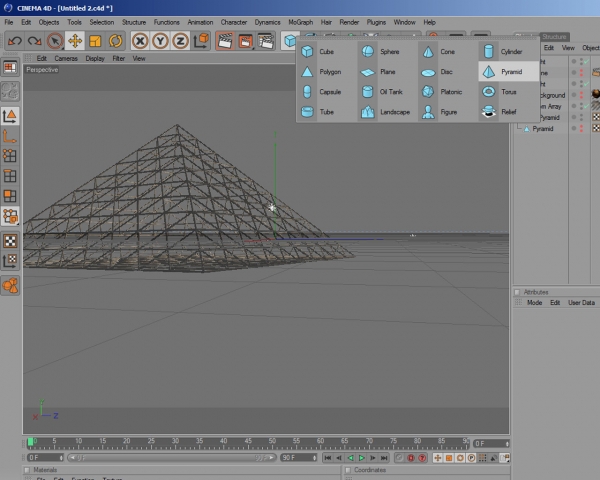Enable the Use Texture checkerboard tool

point(10,241)
